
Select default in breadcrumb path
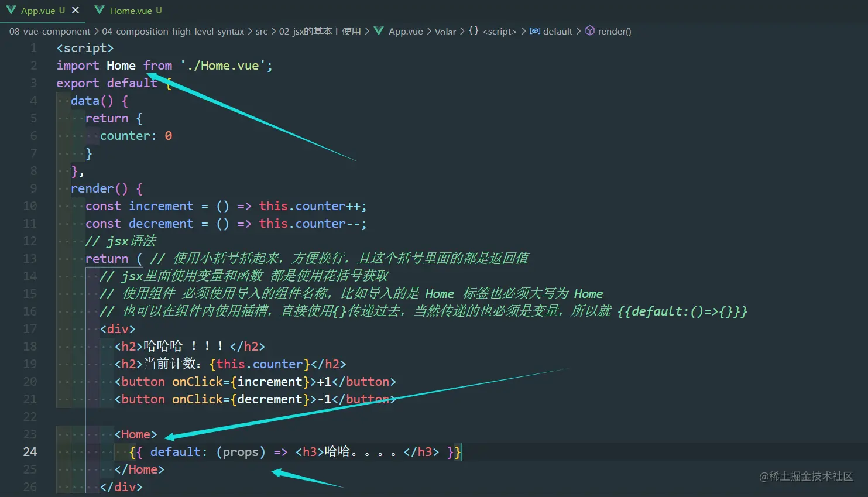click(x=557, y=32)
